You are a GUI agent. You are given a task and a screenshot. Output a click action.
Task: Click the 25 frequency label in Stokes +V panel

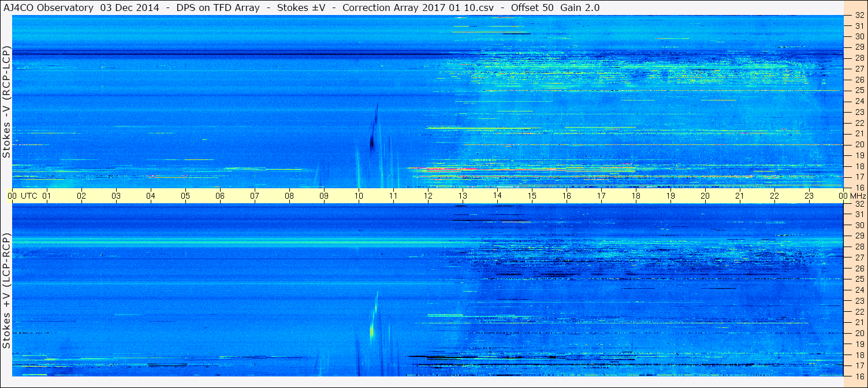[859, 279]
